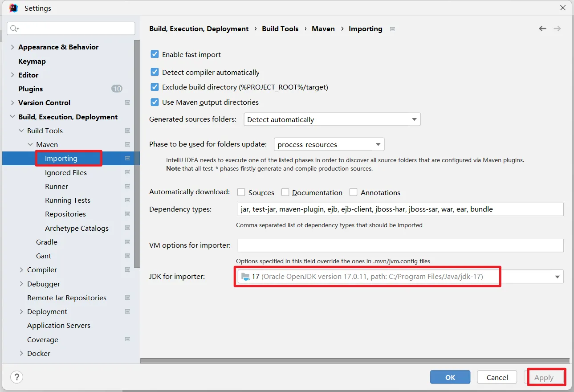
Task: Click Build, Execution, Deployment breadcrumb
Action: 199,29
